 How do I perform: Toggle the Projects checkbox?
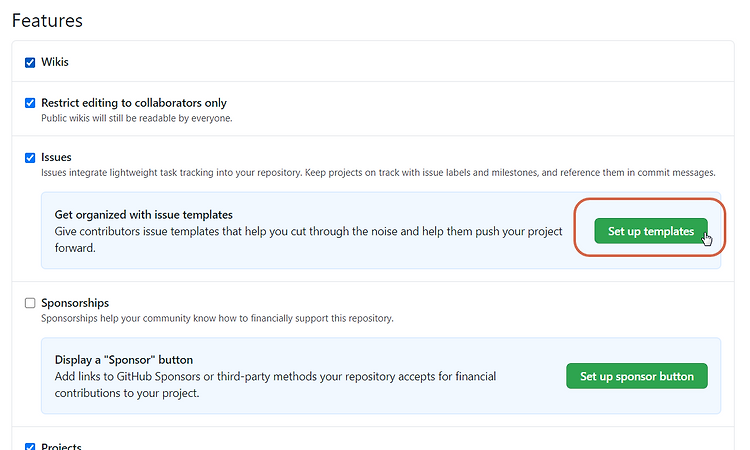tap(30, 447)
